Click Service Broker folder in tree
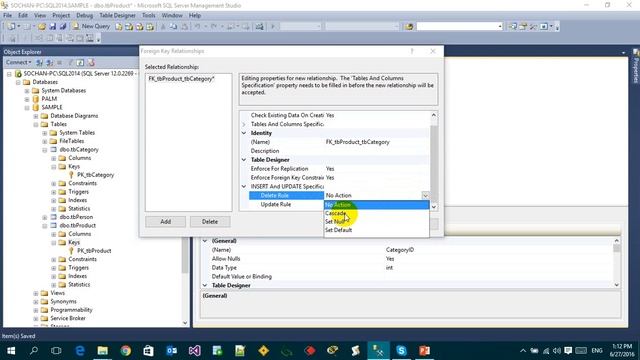The width and height of the screenshot is (640, 360). click(68, 318)
